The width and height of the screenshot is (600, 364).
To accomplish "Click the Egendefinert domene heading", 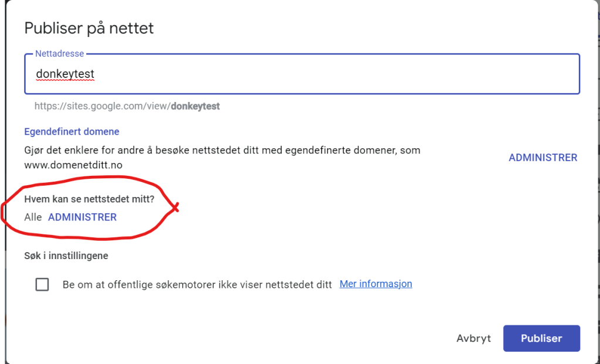I will pos(72,132).
